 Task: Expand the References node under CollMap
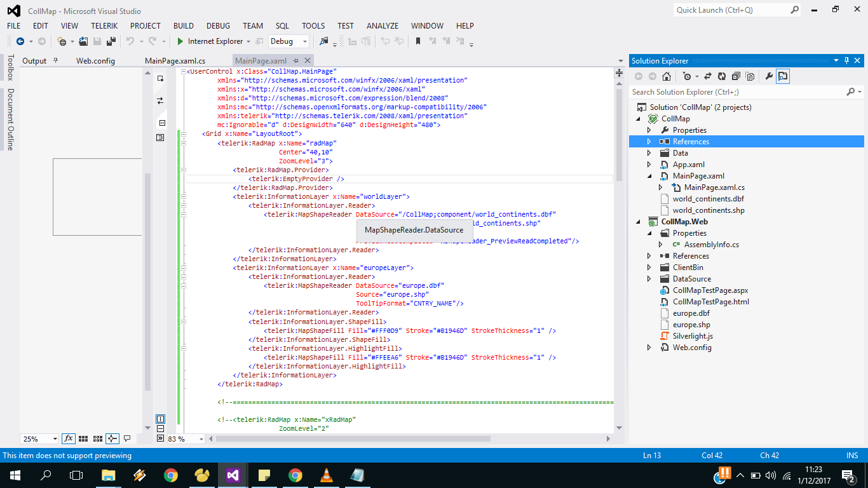pos(649,142)
